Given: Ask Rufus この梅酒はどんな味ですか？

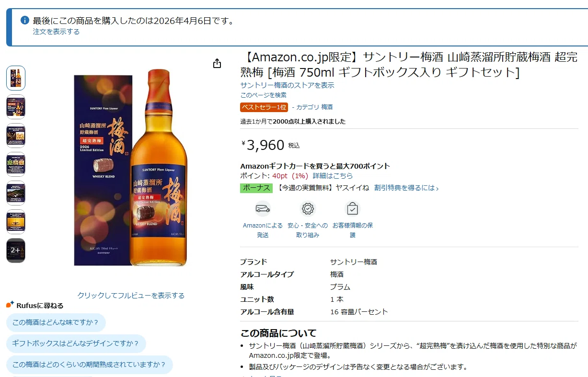Looking at the screenshot, I should click(56, 322).
